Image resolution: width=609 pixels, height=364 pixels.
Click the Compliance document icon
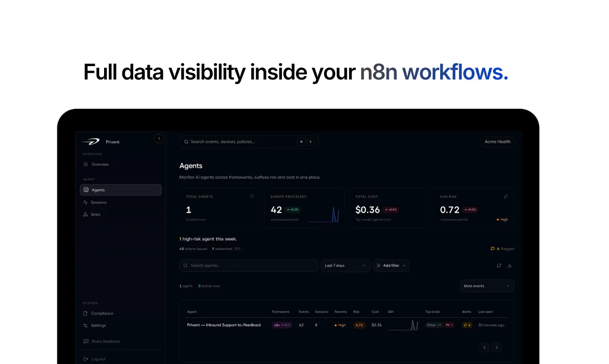85,313
